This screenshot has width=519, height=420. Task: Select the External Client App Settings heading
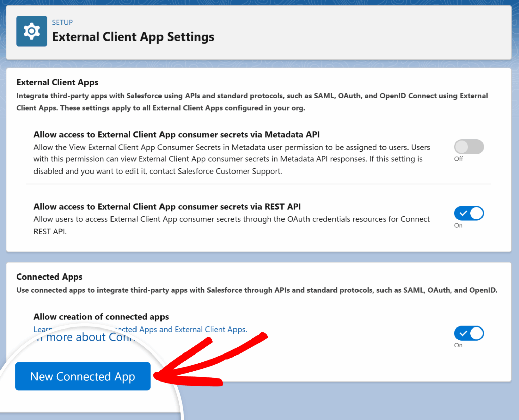point(133,37)
